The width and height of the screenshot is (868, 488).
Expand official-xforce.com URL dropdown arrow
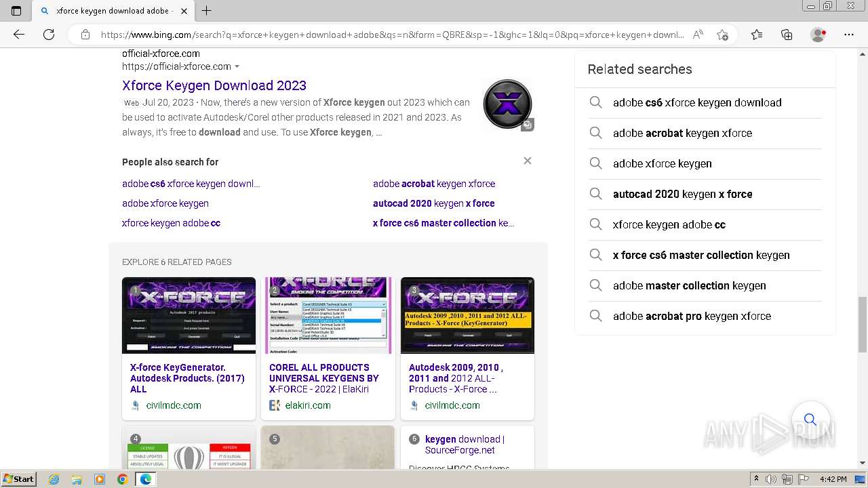point(237,66)
